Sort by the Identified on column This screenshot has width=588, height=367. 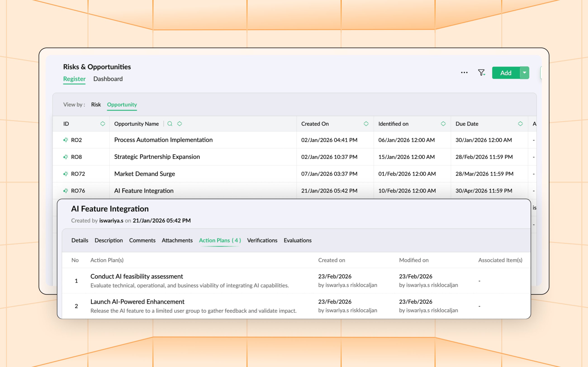pyautogui.click(x=443, y=124)
